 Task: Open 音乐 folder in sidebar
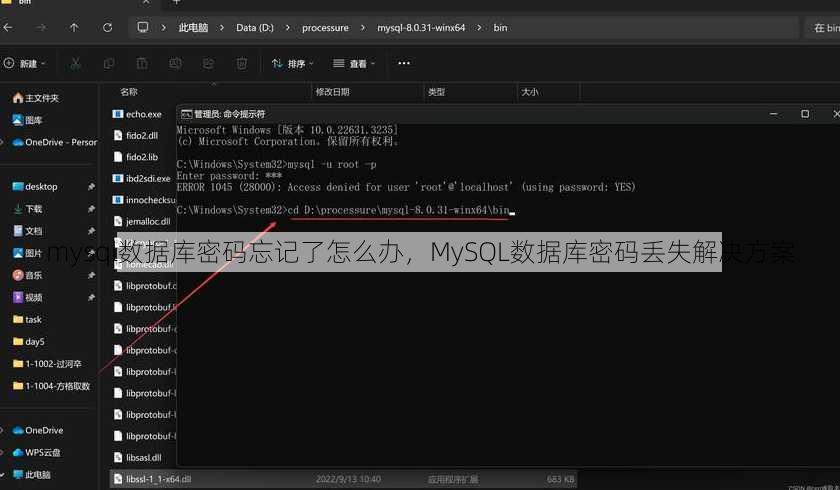pos(27,275)
